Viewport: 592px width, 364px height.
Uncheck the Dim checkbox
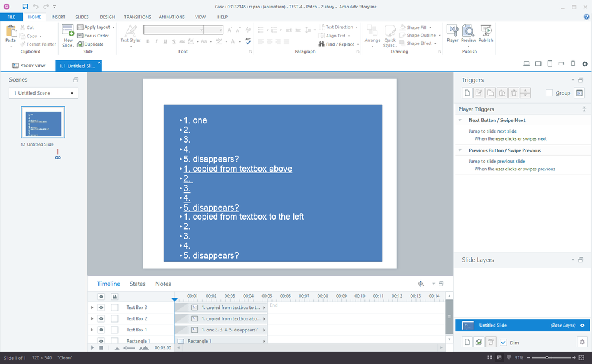[503, 342]
